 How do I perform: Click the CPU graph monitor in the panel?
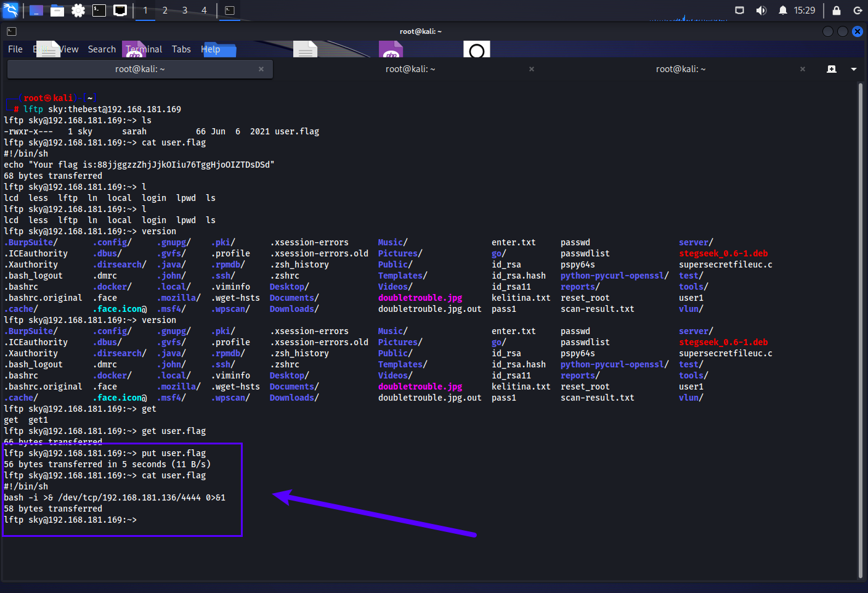click(688, 17)
